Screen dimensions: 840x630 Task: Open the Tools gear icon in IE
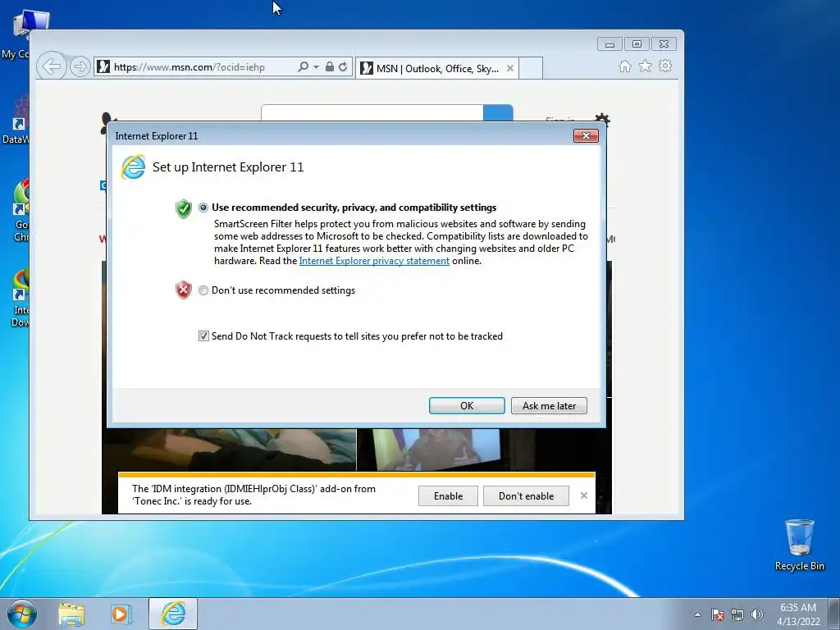(x=665, y=66)
